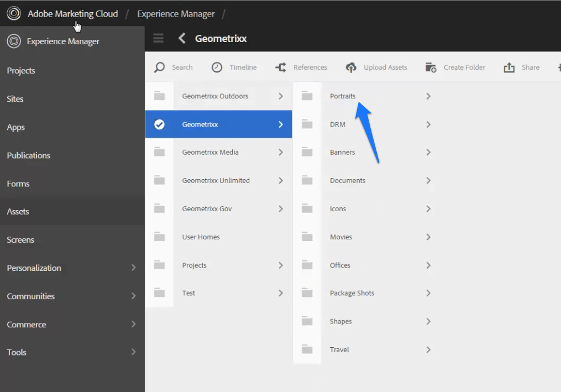
Task: Expand the Tools sidebar section
Action: [133, 352]
